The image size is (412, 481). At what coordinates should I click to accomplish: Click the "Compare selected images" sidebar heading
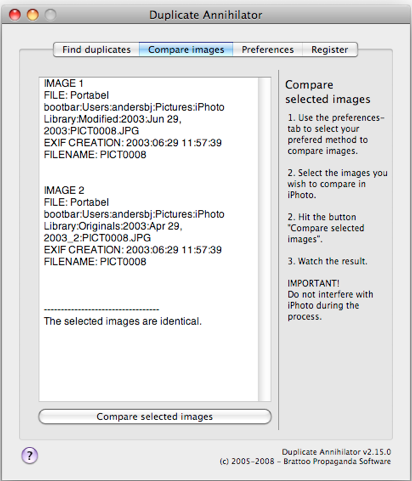pos(328,92)
